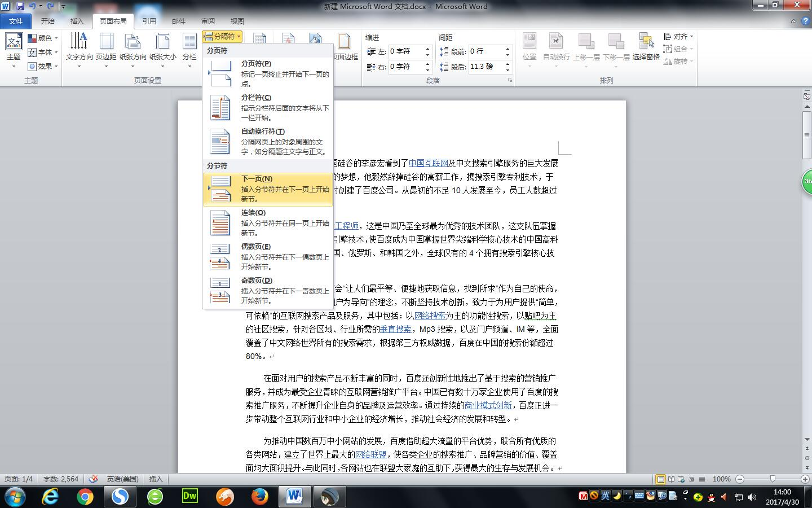Open Internet Explorer from taskbar
The image size is (812, 508).
[51, 496]
